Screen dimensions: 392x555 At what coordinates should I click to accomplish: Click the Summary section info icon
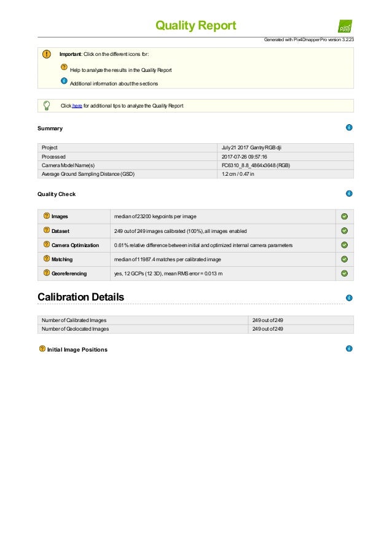(349, 127)
